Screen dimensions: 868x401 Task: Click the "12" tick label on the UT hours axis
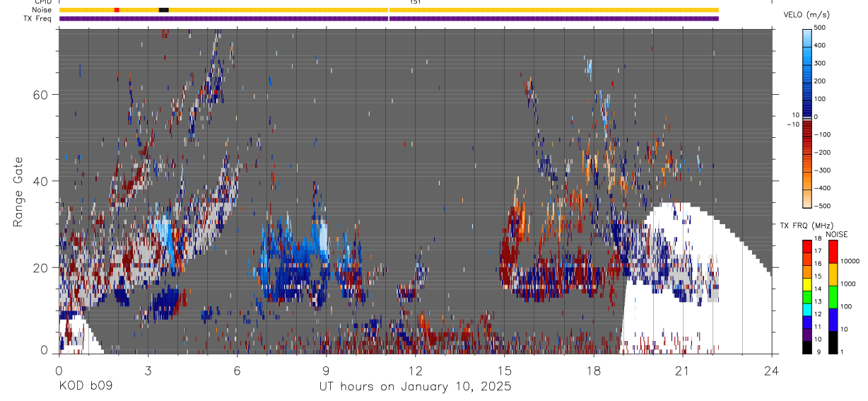(x=415, y=371)
